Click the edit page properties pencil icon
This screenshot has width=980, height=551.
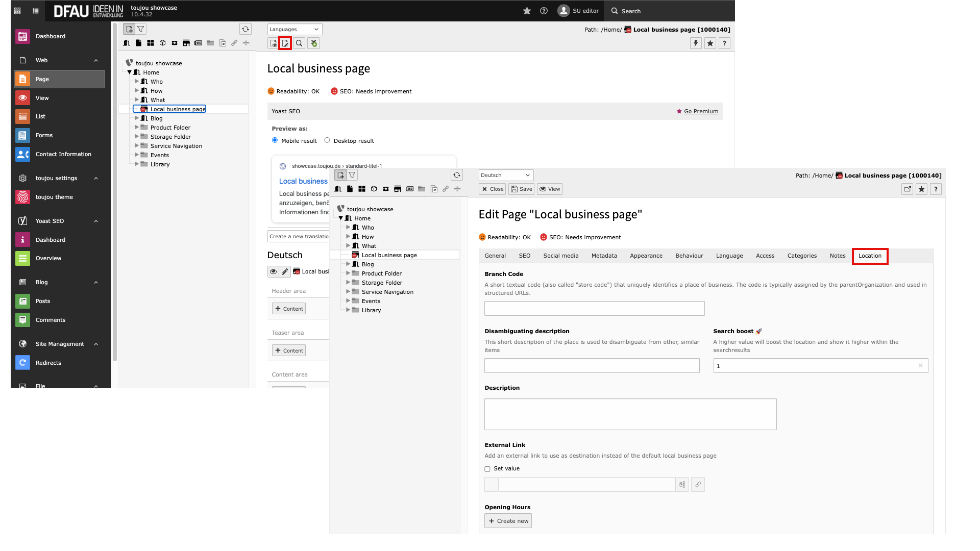[x=285, y=43]
